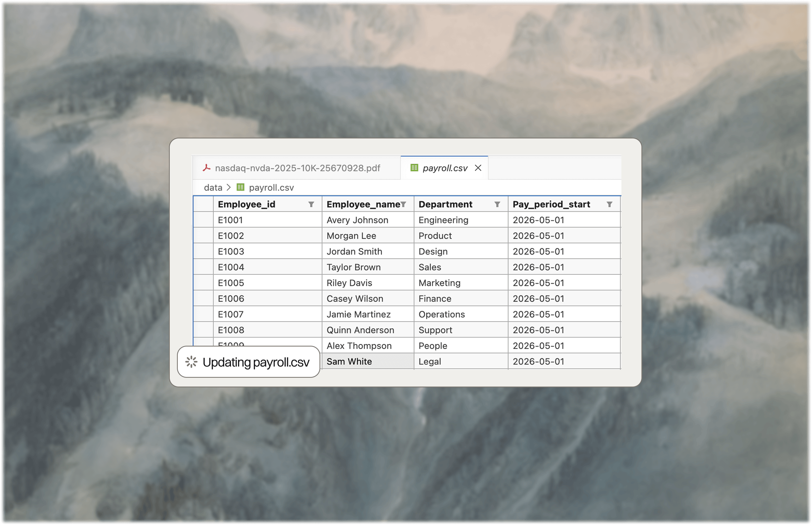Select the Sam White cell

tap(368, 361)
